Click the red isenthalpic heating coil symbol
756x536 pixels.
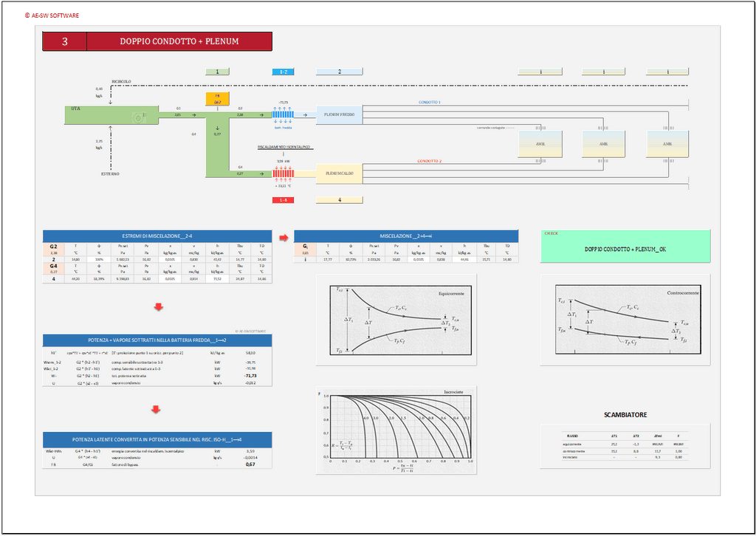pos(283,173)
